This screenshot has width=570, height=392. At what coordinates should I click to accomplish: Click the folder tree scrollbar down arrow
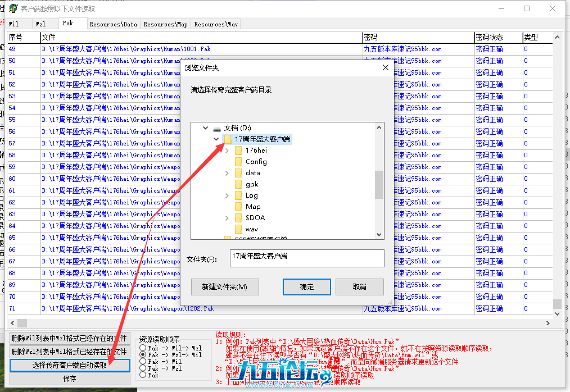coord(379,235)
